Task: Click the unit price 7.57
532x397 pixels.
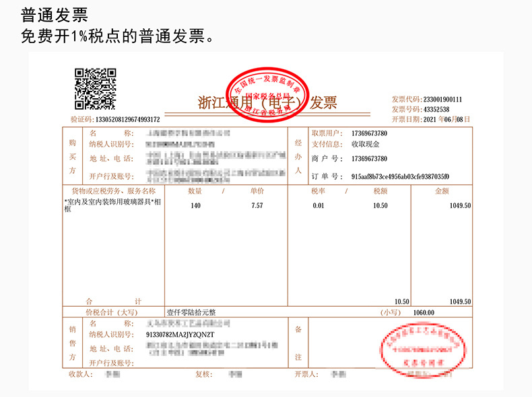Action: pyautogui.click(x=257, y=205)
